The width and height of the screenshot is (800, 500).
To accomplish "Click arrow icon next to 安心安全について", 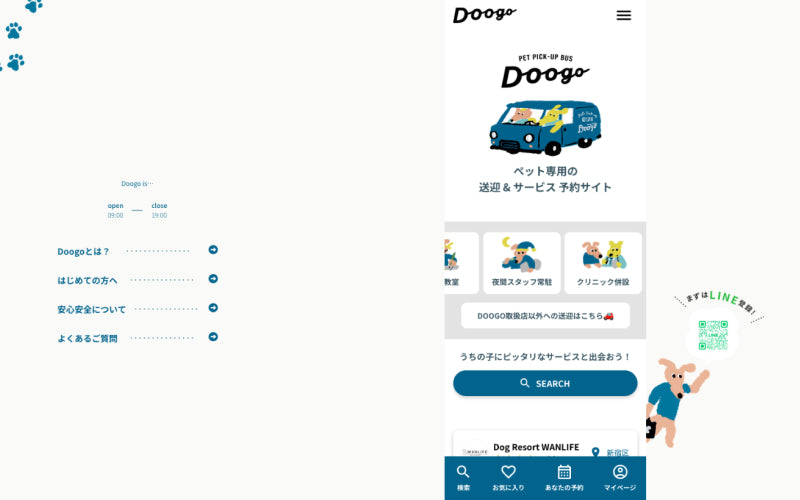I will (213, 308).
